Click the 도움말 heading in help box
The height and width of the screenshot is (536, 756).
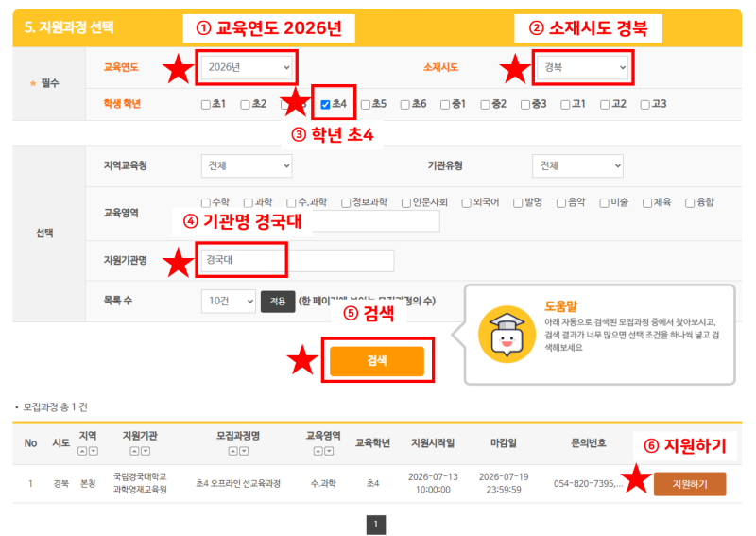coord(560,306)
